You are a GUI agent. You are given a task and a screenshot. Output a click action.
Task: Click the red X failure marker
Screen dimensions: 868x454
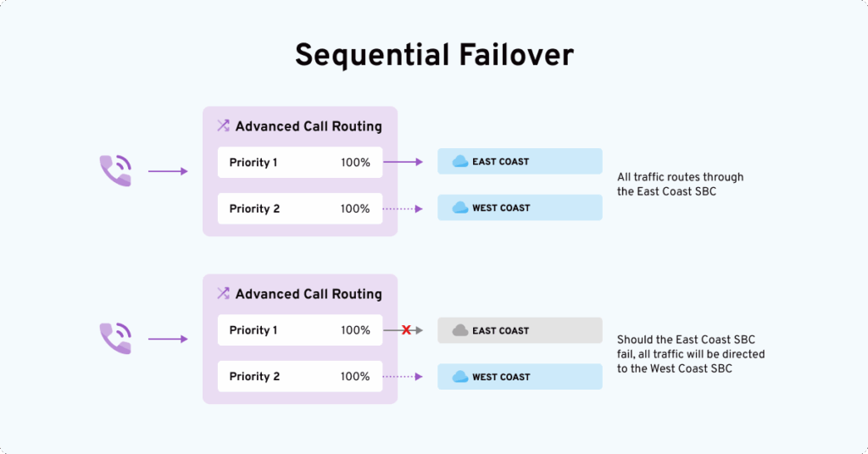coord(406,329)
